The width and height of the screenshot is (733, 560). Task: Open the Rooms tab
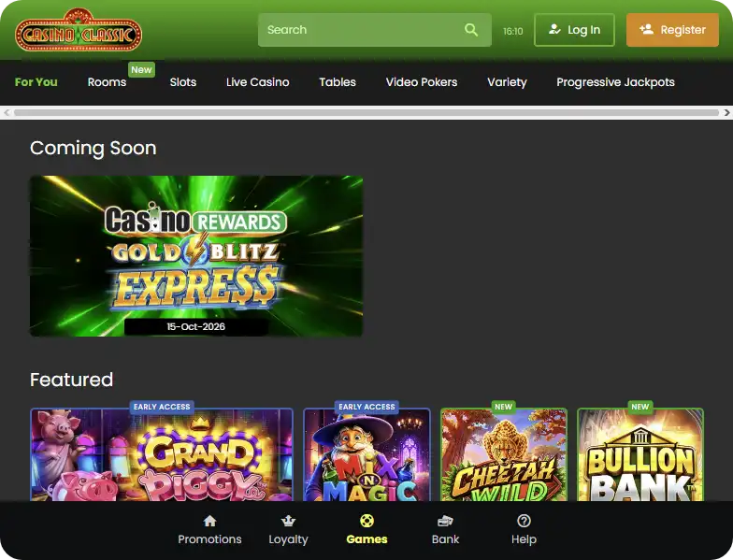coord(107,82)
